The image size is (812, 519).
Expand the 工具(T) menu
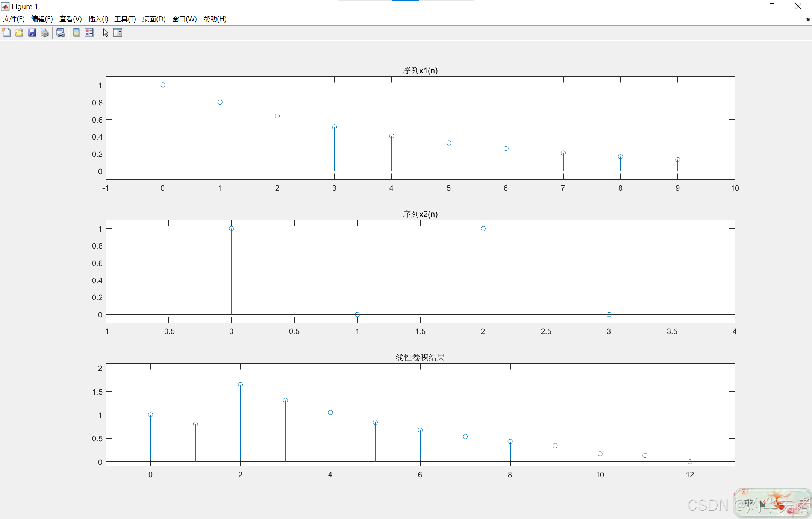(x=125, y=19)
